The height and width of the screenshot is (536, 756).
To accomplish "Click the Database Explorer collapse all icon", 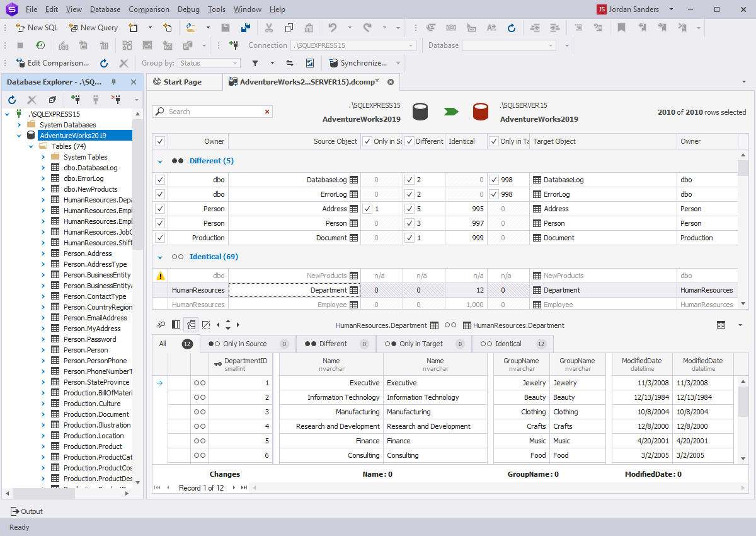I will pos(52,100).
